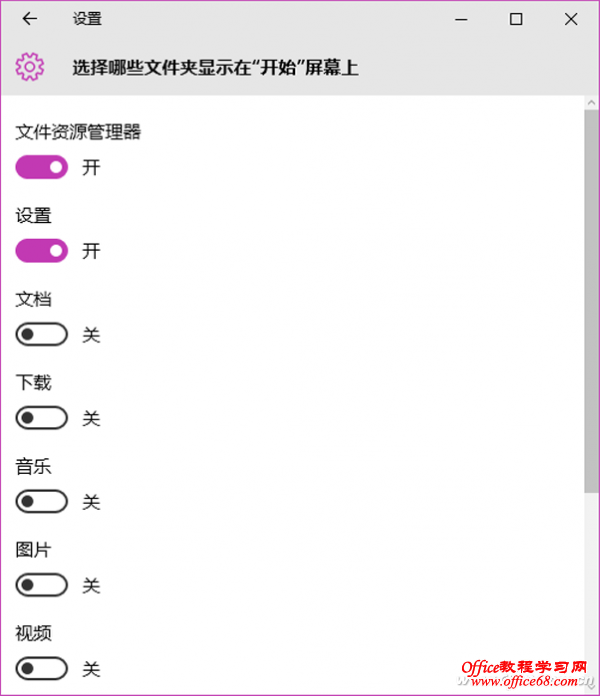Enable the 下载 toggle switch
The height and width of the screenshot is (696, 600).
pos(42,418)
